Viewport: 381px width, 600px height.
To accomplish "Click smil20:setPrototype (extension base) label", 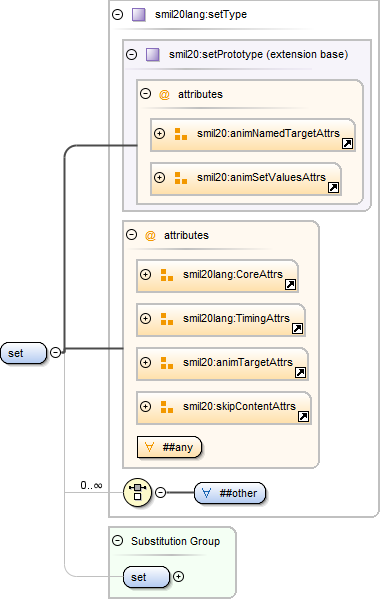I will pos(259,54).
